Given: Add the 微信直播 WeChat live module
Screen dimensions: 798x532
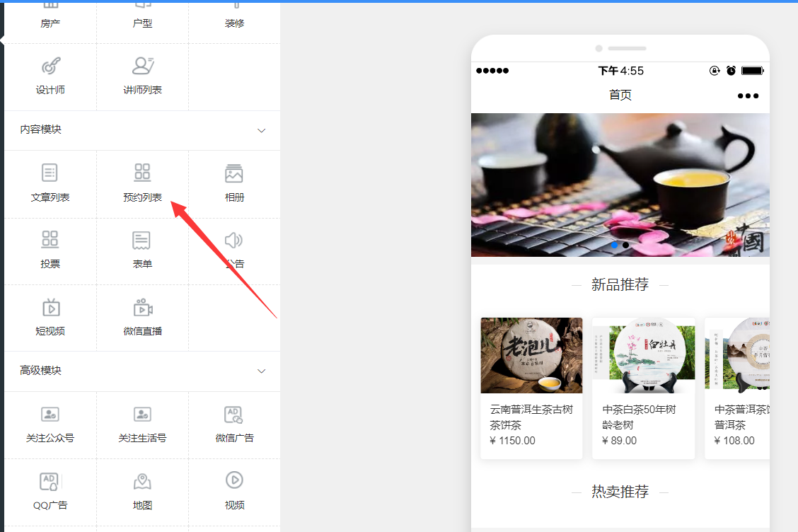Looking at the screenshot, I should point(142,318).
